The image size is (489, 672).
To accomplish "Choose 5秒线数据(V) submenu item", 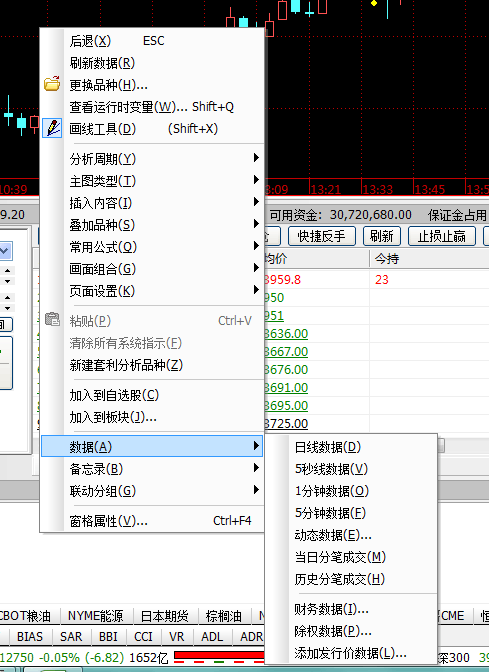I will 351,469.
